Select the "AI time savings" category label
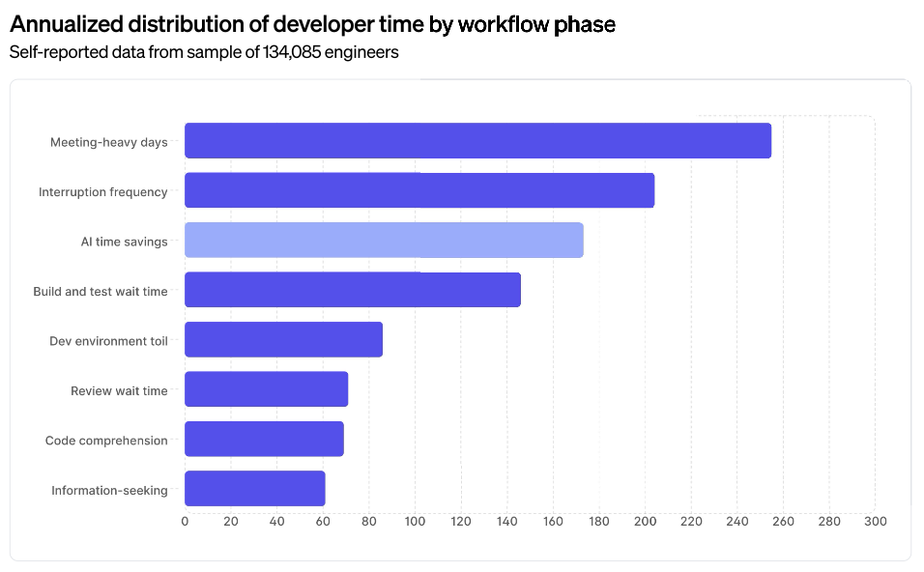Viewport: 924px width, 572px height. coord(124,242)
